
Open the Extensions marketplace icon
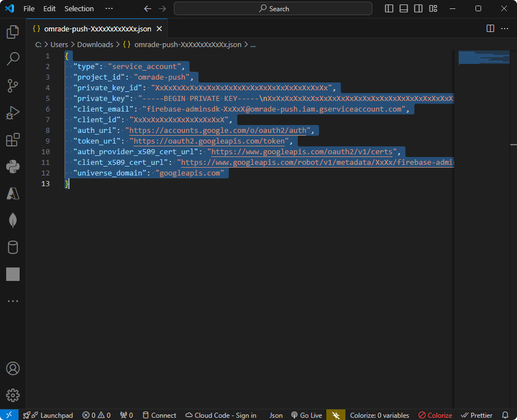[12, 140]
